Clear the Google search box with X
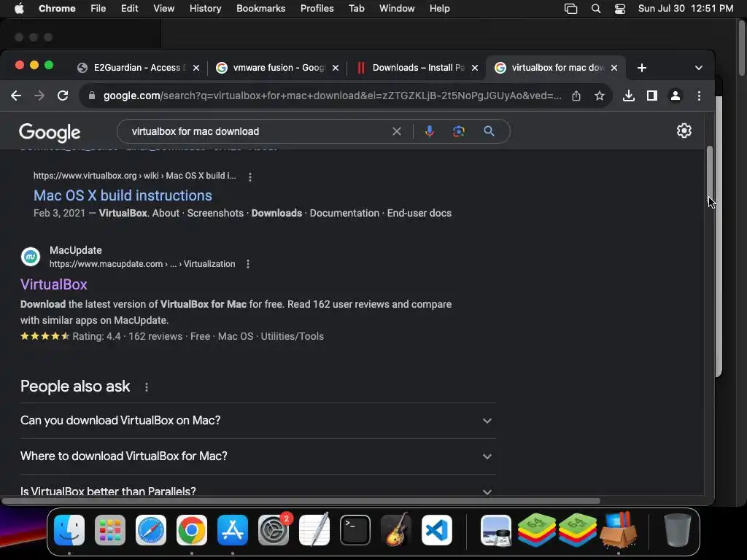 click(396, 131)
